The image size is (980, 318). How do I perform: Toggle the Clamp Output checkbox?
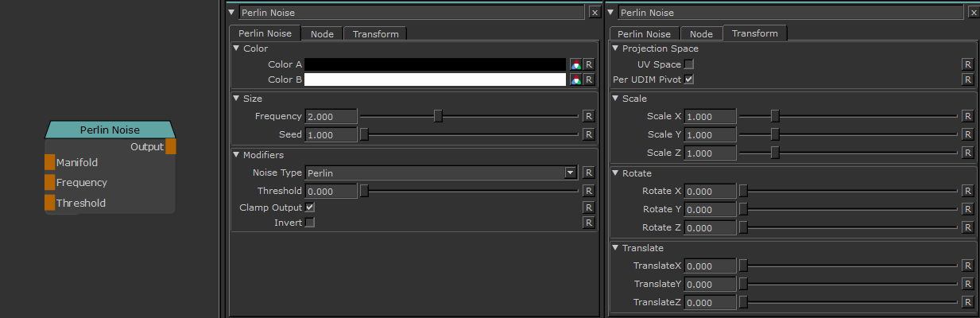[310, 207]
